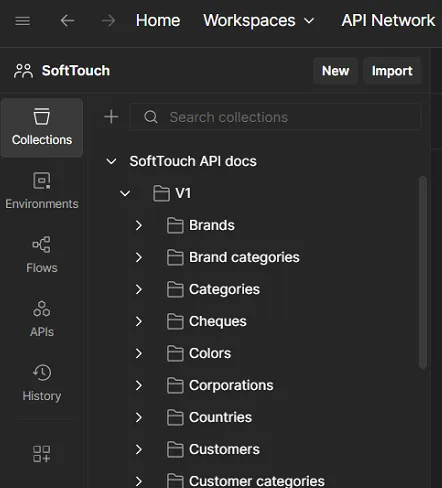Expand the Countries folder chevron
Image resolution: width=442 pixels, height=488 pixels.
(139, 417)
